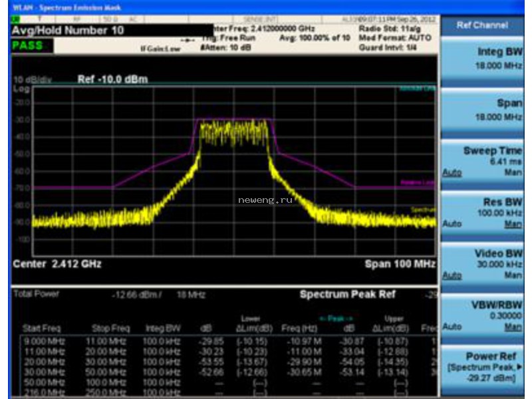This screenshot has height=399, width=532.
Task: Open the Ref Channel menu header
Action: pyautogui.click(x=481, y=25)
